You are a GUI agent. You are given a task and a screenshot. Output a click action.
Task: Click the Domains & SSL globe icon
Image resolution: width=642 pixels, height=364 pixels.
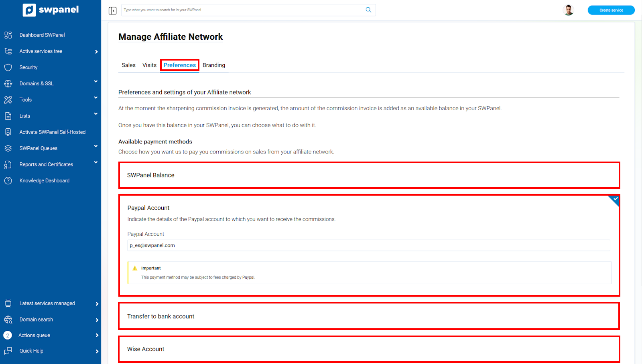tap(8, 83)
